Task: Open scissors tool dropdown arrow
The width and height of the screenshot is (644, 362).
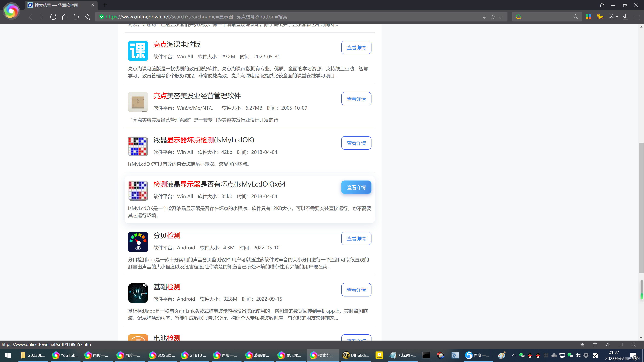Action: 617,17
